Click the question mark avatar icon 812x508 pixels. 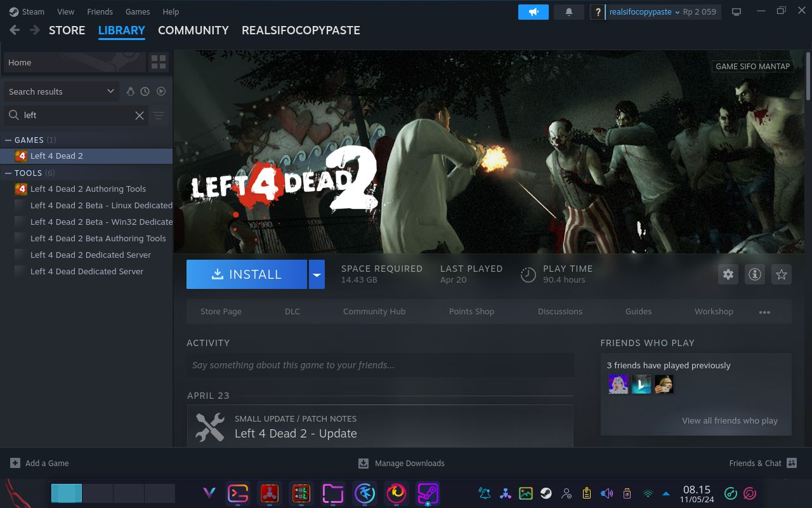[598, 12]
